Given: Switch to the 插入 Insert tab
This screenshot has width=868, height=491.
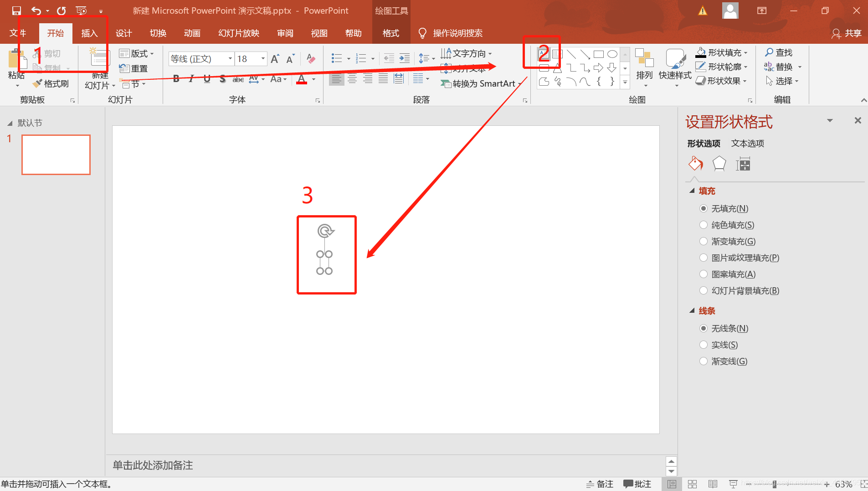Looking at the screenshot, I should tap(89, 33).
